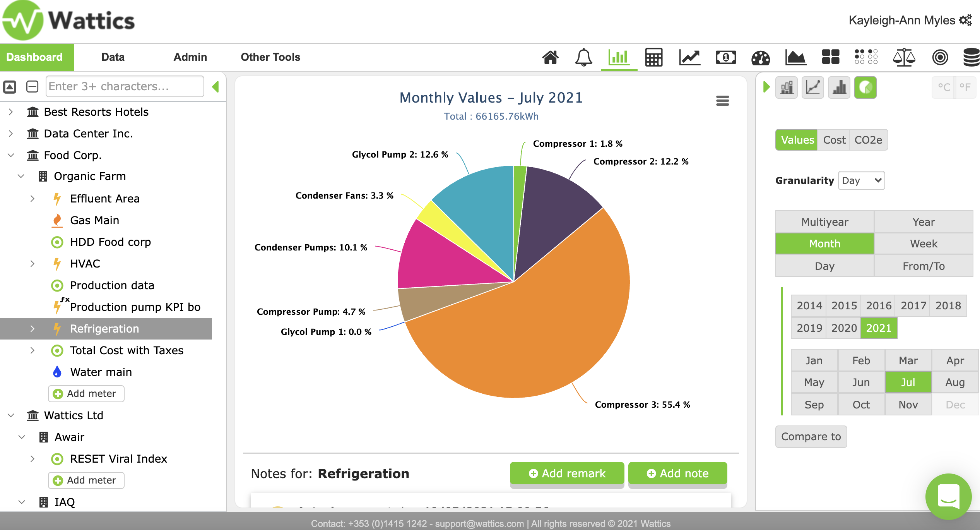The height and width of the screenshot is (530, 980).
Task: Click the Add note button
Action: [677, 473]
